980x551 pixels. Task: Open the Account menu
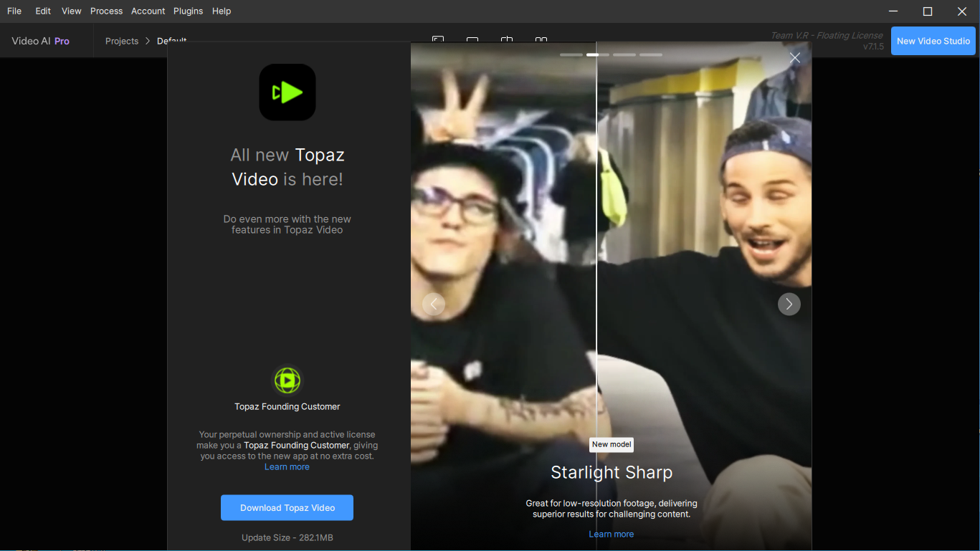click(x=148, y=11)
